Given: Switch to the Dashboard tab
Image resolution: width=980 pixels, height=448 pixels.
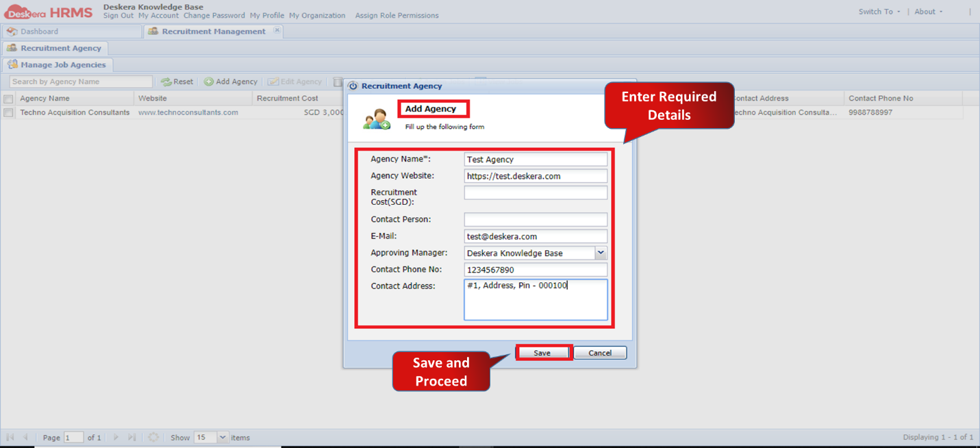Looking at the screenshot, I should [72, 32].
